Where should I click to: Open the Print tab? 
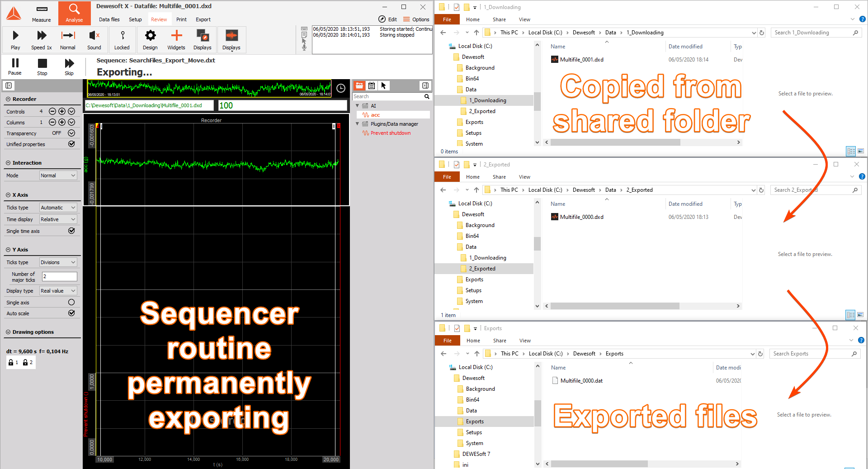[x=181, y=19]
